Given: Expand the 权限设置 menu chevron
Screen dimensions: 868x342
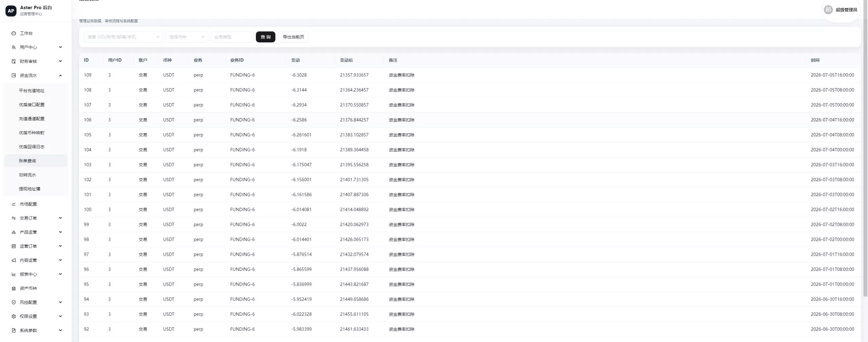Looking at the screenshot, I should pyautogui.click(x=60, y=316).
